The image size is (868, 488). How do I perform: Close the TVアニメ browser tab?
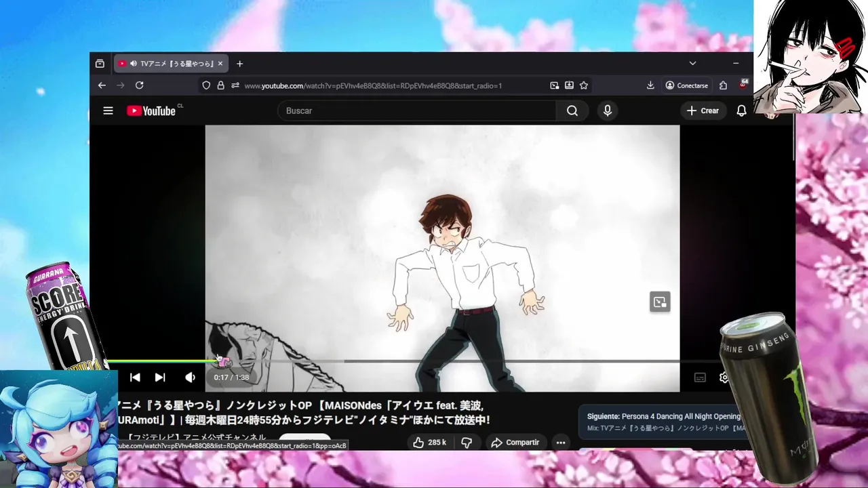pos(220,64)
